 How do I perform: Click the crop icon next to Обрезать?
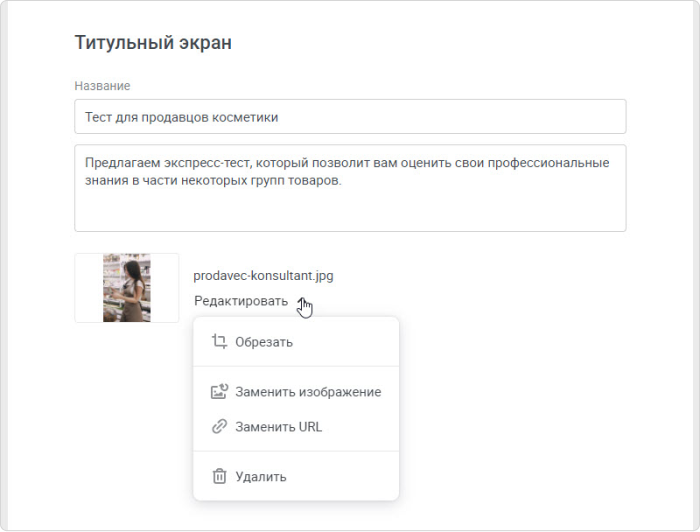[x=219, y=342]
